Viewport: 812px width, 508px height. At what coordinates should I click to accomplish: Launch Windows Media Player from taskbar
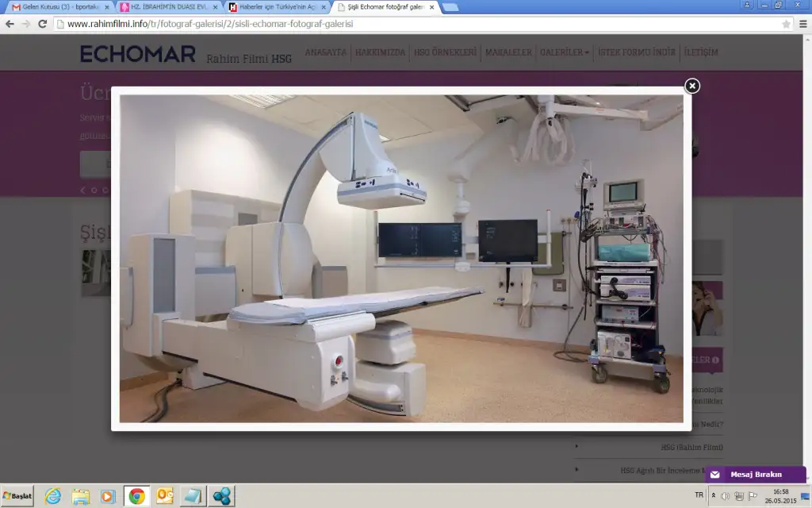coord(108,496)
